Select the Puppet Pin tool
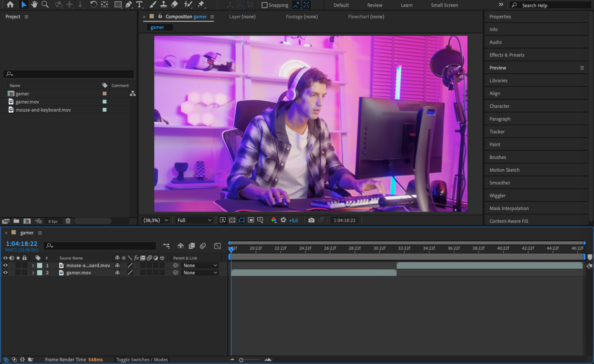594x364 pixels. [x=201, y=4]
